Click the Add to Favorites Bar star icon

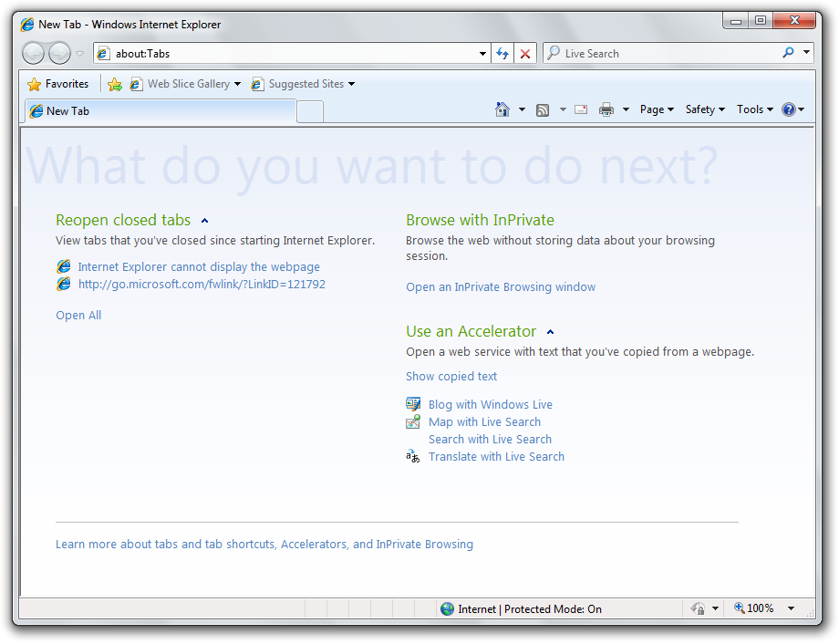coord(115,85)
